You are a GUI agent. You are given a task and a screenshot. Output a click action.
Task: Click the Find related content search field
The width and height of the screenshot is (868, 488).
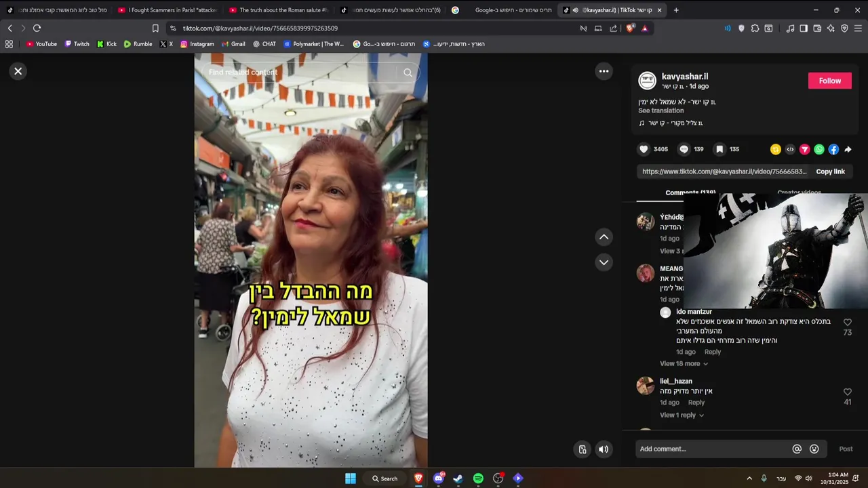point(298,73)
